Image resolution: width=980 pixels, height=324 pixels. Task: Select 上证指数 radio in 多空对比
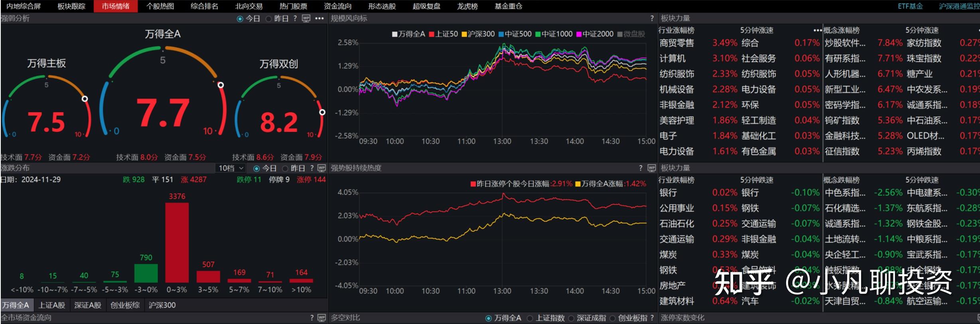tap(530, 318)
